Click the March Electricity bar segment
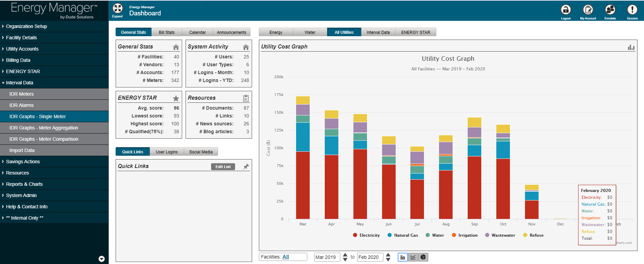This screenshot has height=264, width=644. [303, 185]
